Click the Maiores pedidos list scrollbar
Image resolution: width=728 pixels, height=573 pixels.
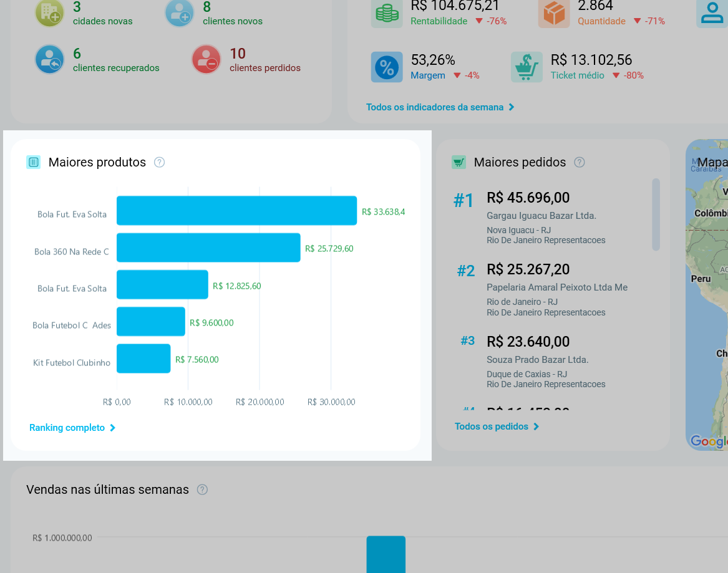click(656, 214)
